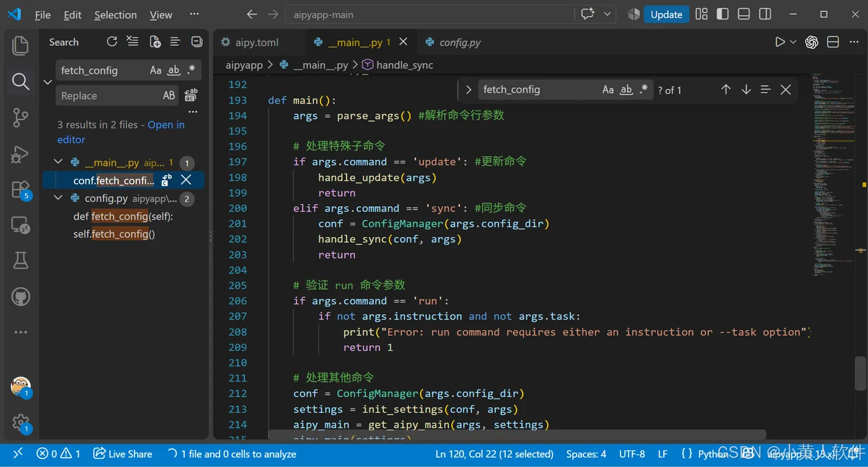
Task: Open the File menu
Action: tap(43, 15)
